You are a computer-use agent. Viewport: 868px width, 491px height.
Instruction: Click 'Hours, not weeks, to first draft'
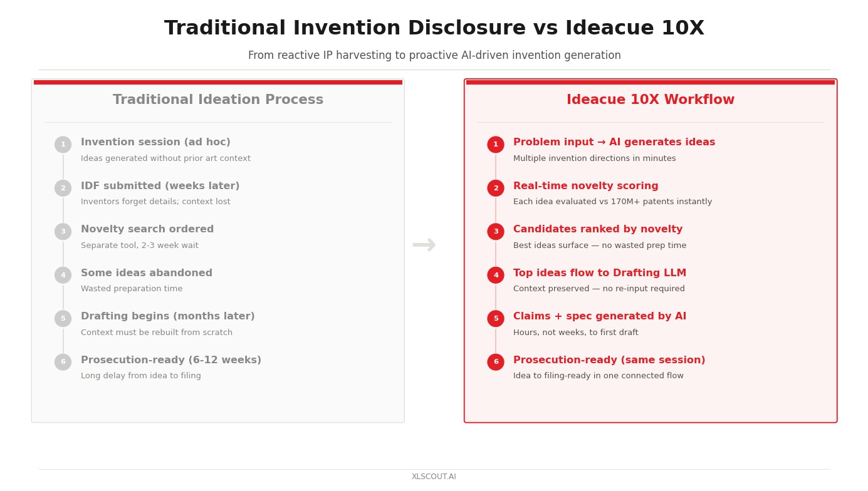click(576, 333)
